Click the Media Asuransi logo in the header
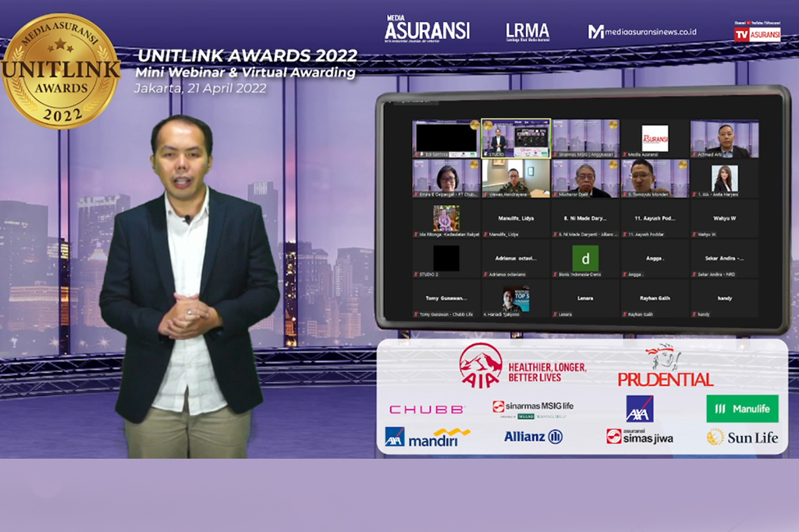This screenshot has height=532, width=799. 427,29
